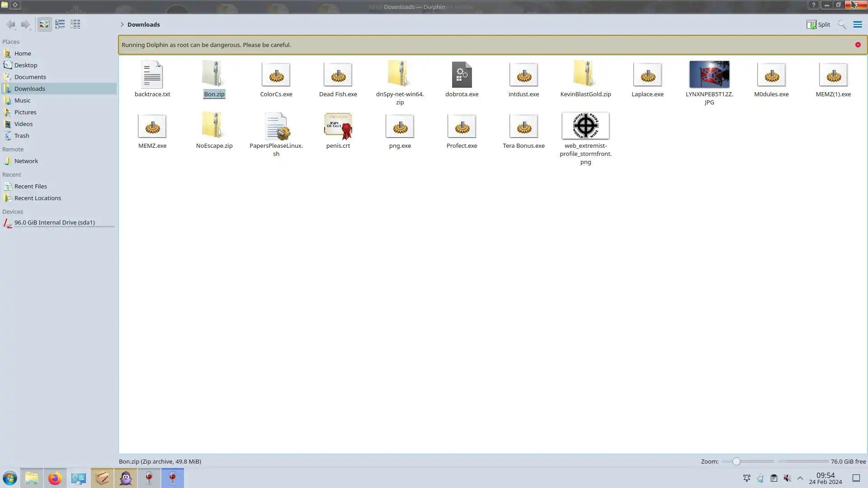Launch Firefox from the taskbar
The image size is (868, 488).
pos(55,478)
